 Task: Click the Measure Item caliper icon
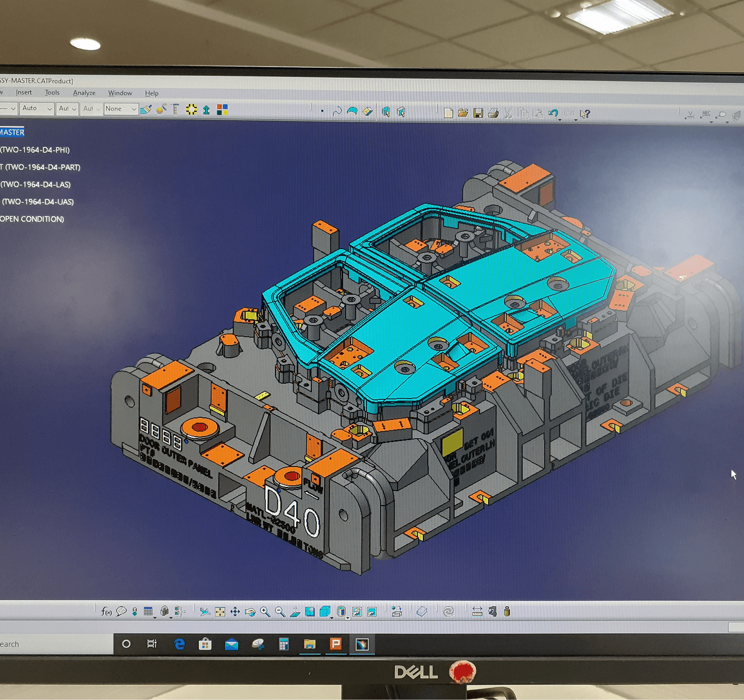(x=492, y=612)
